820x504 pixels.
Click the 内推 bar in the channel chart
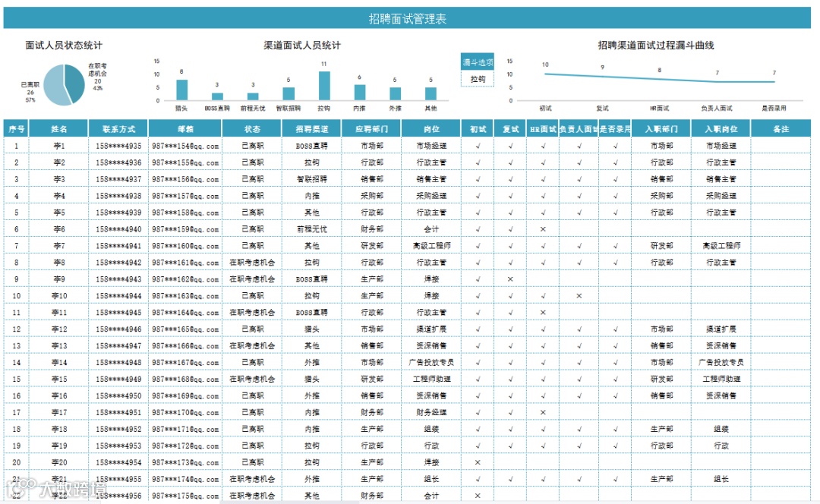coord(359,92)
